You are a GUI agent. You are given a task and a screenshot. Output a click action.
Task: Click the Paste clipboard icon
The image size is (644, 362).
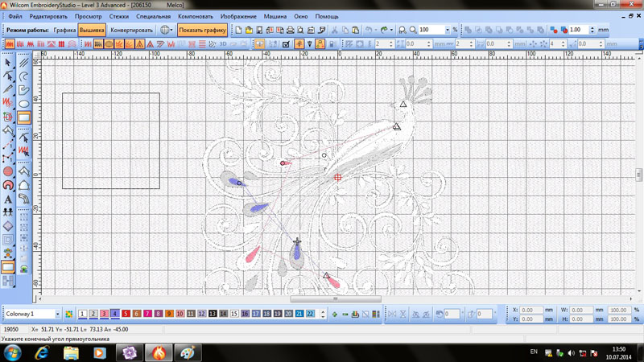point(355,30)
